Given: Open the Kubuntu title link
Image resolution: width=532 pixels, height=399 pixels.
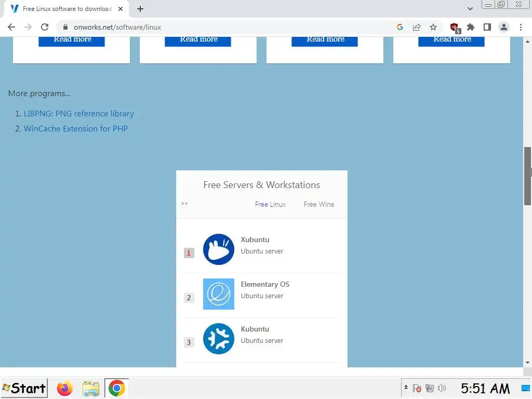Looking at the screenshot, I should pyautogui.click(x=255, y=329).
